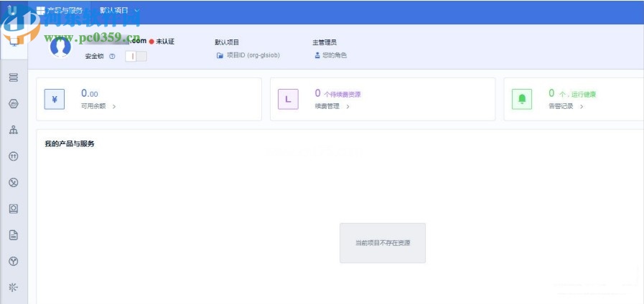Click the 0.00 balance amount
The image size is (644, 304).
click(x=90, y=93)
